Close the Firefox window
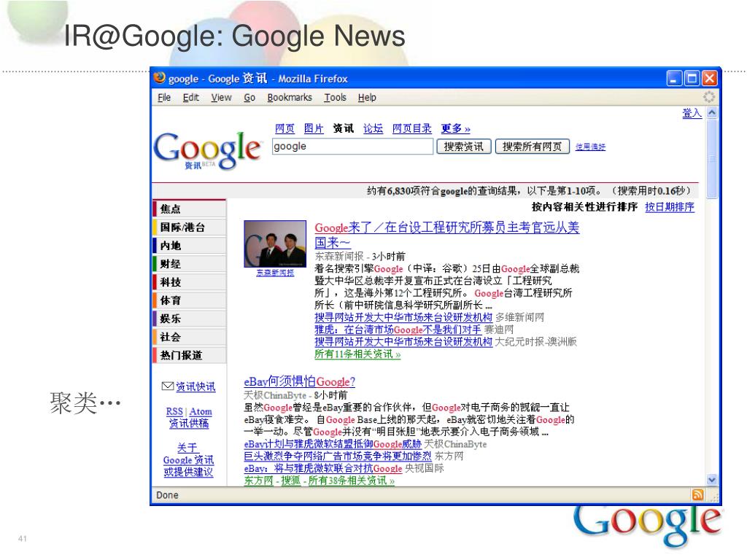747x560 pixels. pyautogui.click(x=709, y=78)
